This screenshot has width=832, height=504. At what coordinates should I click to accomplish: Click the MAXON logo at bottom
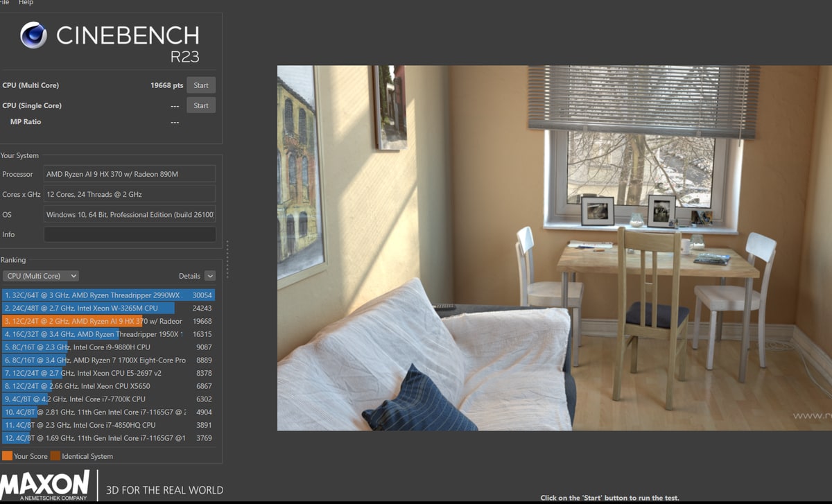[x=45, y=485]
